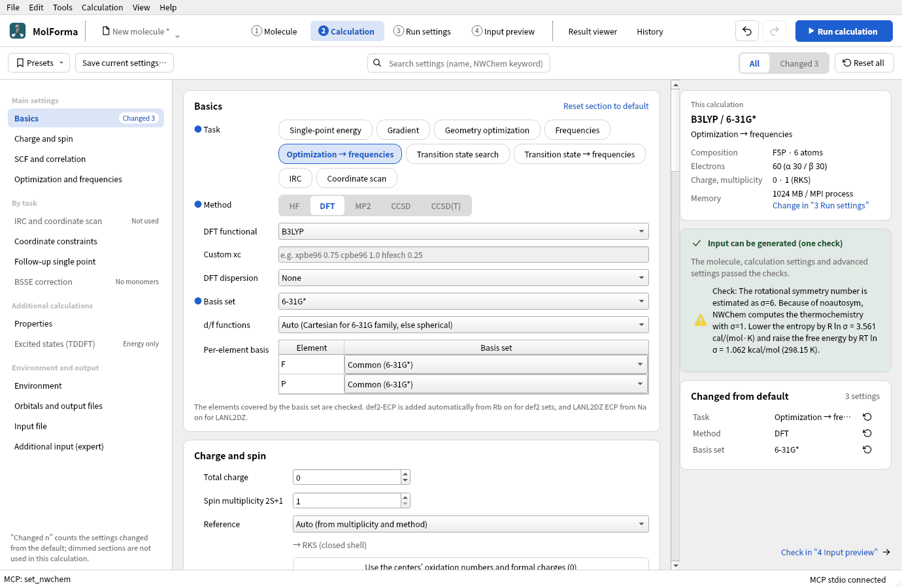Viewport: 902px width, 588px height.
Task: Click the New molecule document icon
Action: coord(106,31)
